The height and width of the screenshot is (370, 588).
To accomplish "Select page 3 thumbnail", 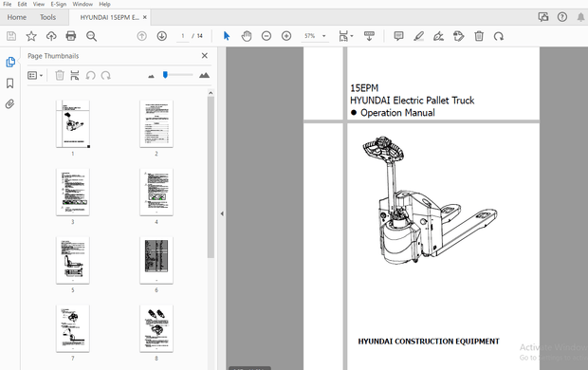I will pos(73,193).
